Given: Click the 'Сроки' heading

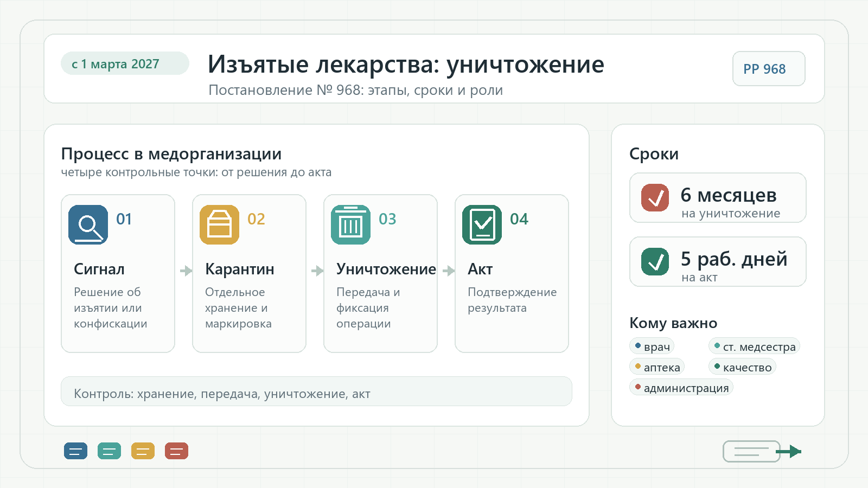Looking at the screenshot, I should 654,154.
